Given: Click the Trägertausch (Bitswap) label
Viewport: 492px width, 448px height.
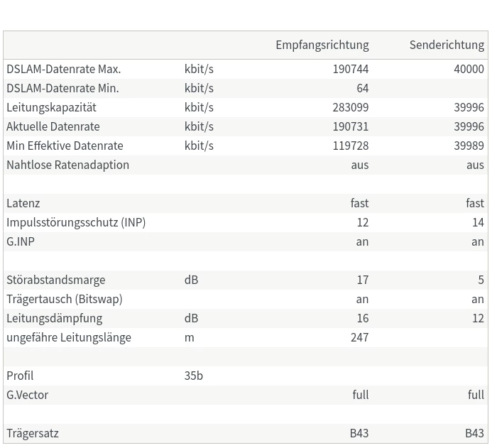Looking at the screenshot, I should click(64, 299).
